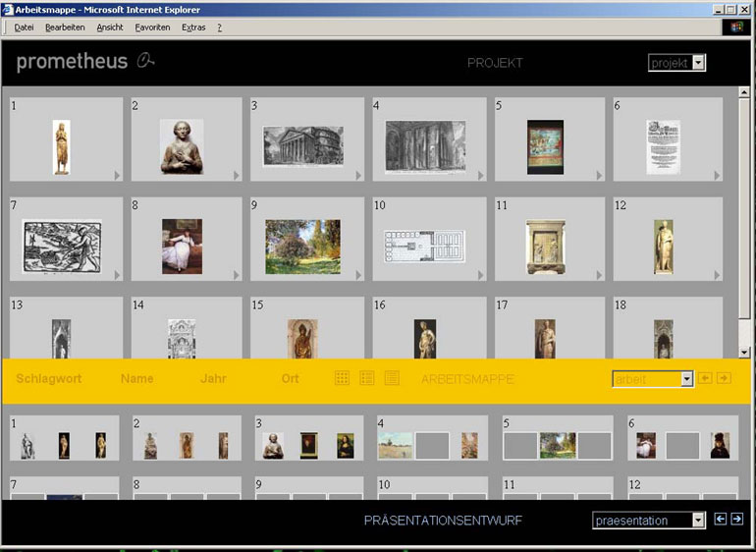Image resolution: width=756 pixels, height=552 pixels.
Task: Expand image 9 using its corner triangle
Action: (x=358, y=275)
